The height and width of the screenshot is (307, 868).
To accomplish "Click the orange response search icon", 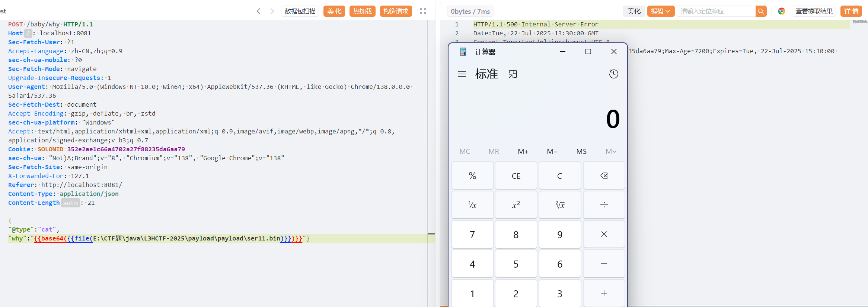I will (x=761, y=11).
